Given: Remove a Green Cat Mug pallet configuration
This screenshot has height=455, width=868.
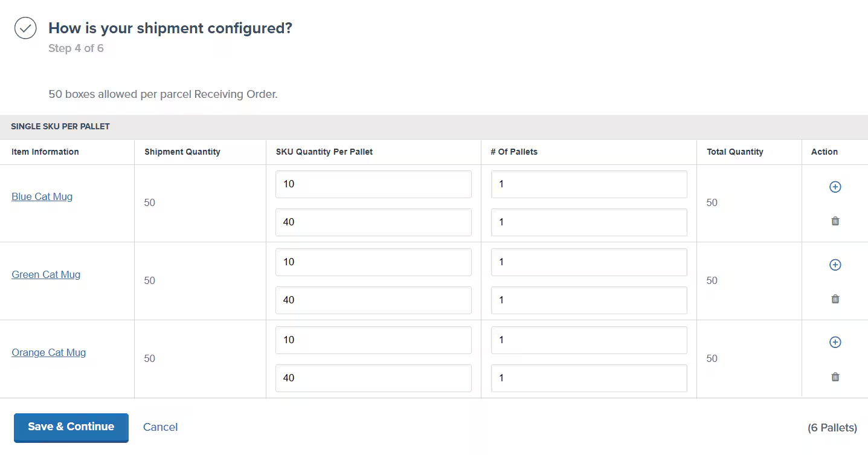Looking at the screenshot, I should pos(835,298).
